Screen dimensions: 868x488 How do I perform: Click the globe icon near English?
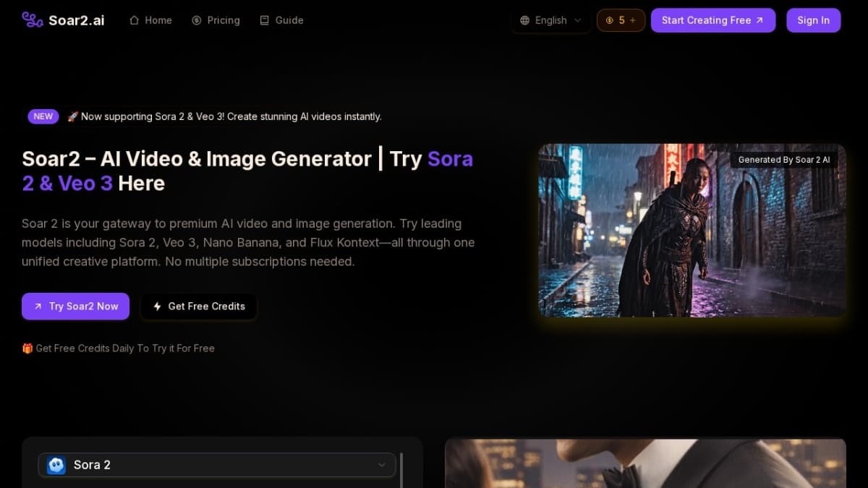tap(524, 20)
